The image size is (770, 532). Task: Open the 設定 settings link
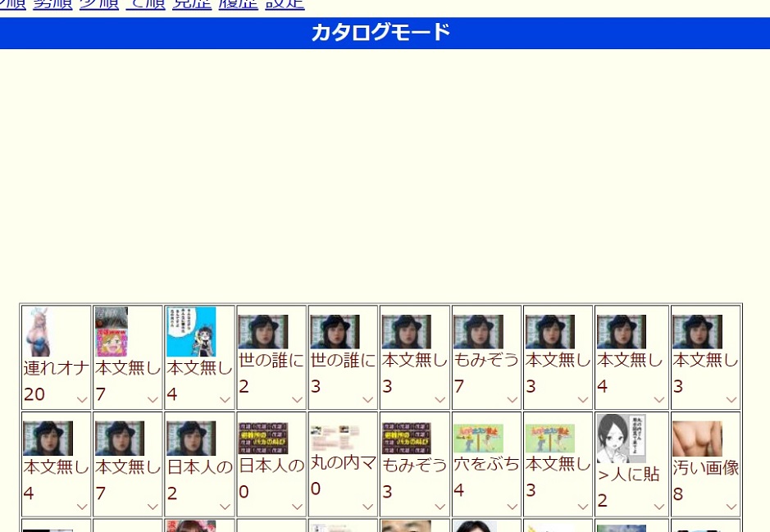click(285, 4)
